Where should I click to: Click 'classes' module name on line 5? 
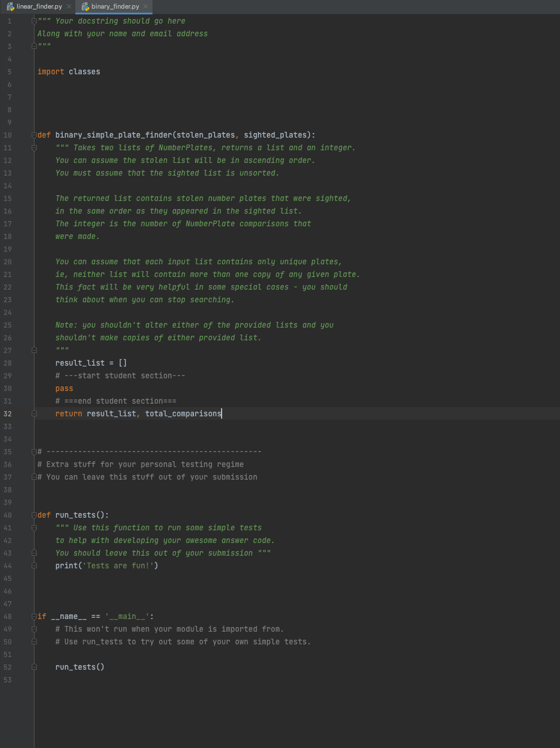(x=85, y=72)
